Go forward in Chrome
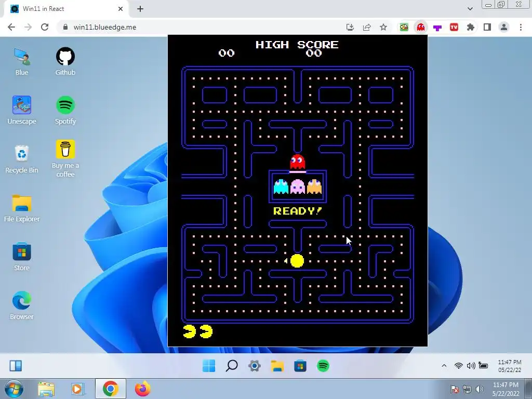 click(28, 27)
